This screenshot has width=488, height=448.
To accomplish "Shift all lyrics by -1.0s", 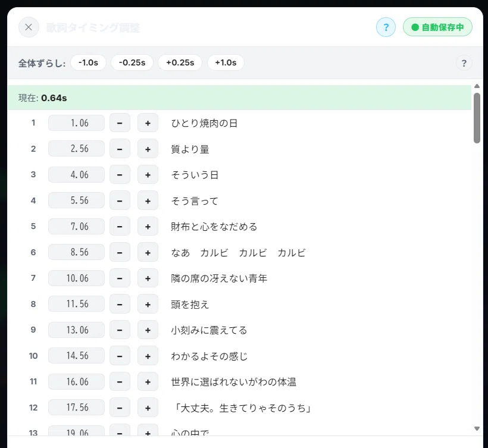I will click(89, 62).
